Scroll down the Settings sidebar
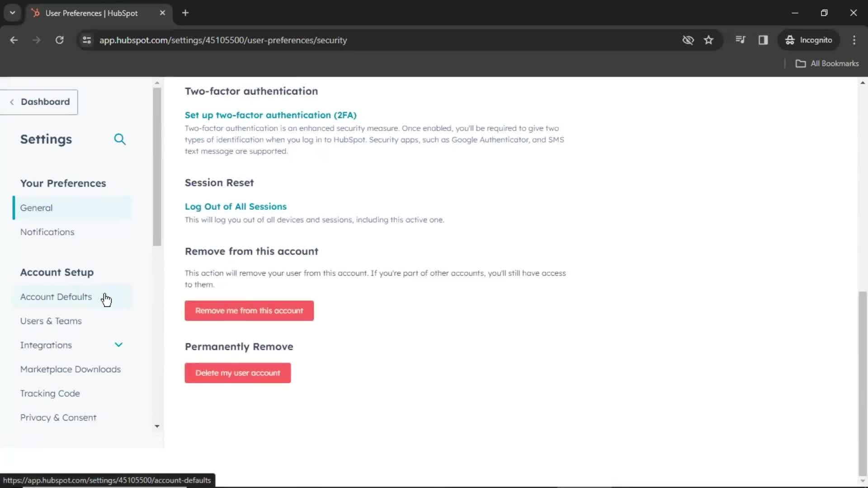The width and height of the screenshot is (868, 488). click(x=156, y=427)
